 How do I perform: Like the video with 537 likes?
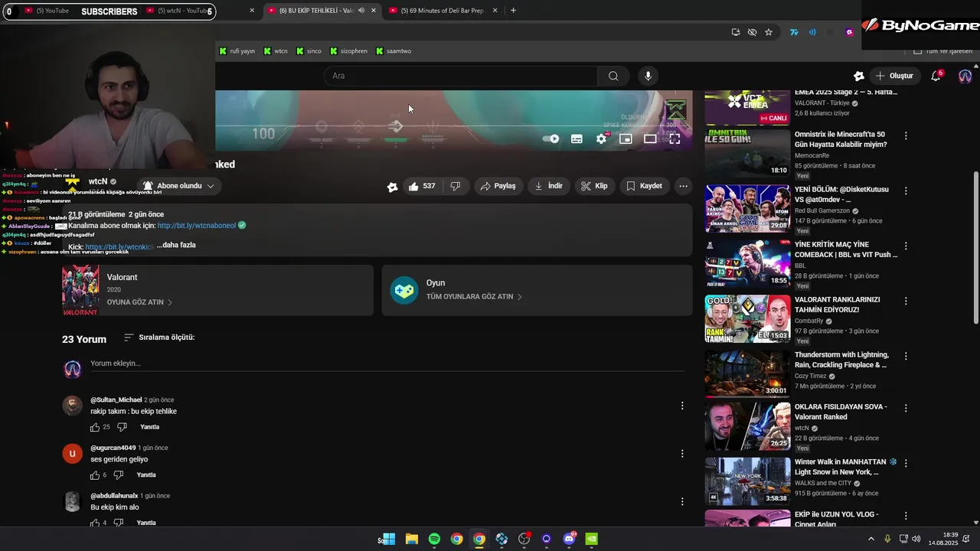[422, 186]
